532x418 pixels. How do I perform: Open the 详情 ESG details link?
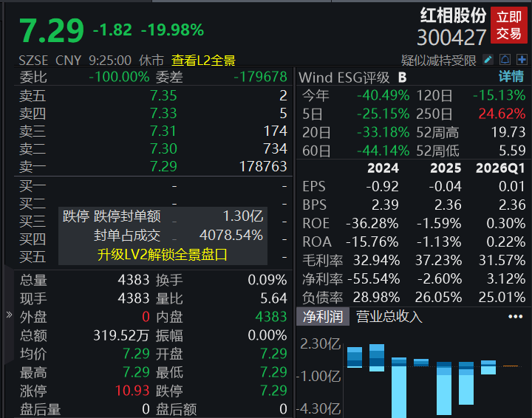pyautogui.click(x=511, y=77)
